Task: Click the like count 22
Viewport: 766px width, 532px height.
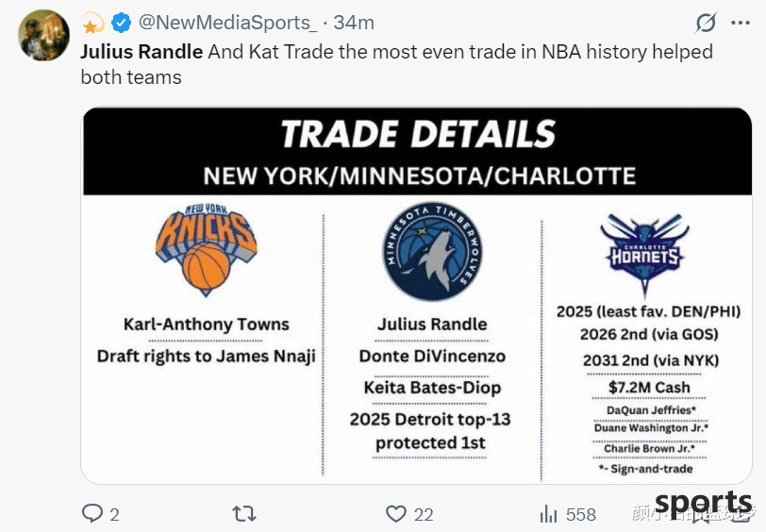Action: (x=423, y=514)
